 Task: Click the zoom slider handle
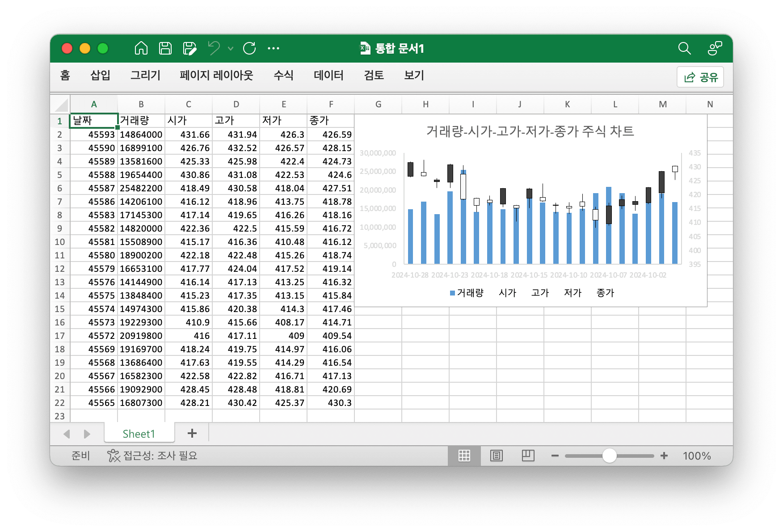pyautogui.click(x=609, y=456)
